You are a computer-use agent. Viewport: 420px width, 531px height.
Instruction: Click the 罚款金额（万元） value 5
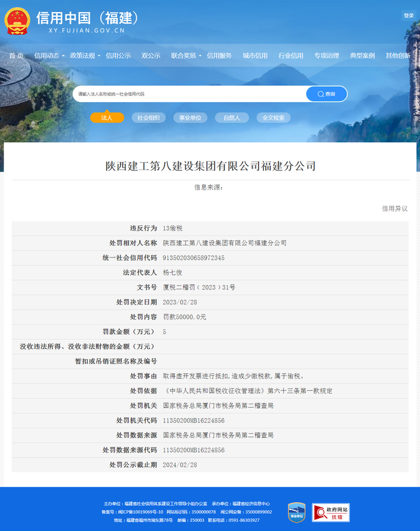164,332
